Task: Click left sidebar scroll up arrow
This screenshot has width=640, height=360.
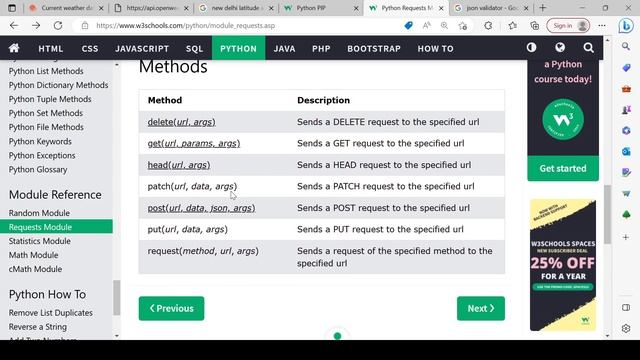Action: pos(117,64)
